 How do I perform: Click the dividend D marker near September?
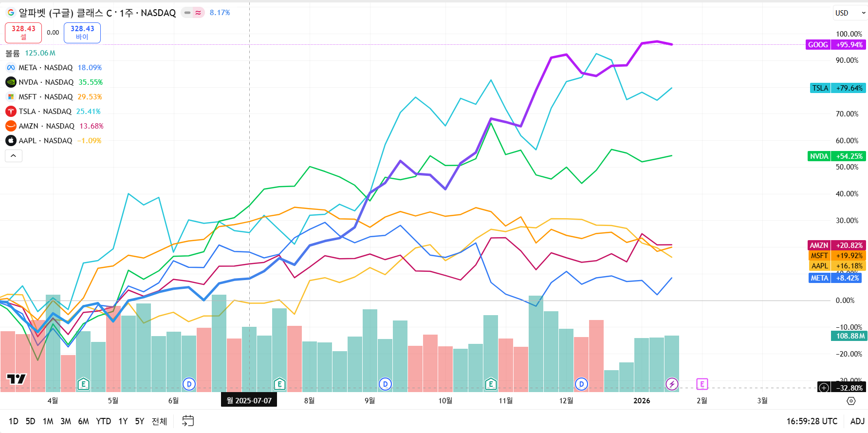[385, 384]
